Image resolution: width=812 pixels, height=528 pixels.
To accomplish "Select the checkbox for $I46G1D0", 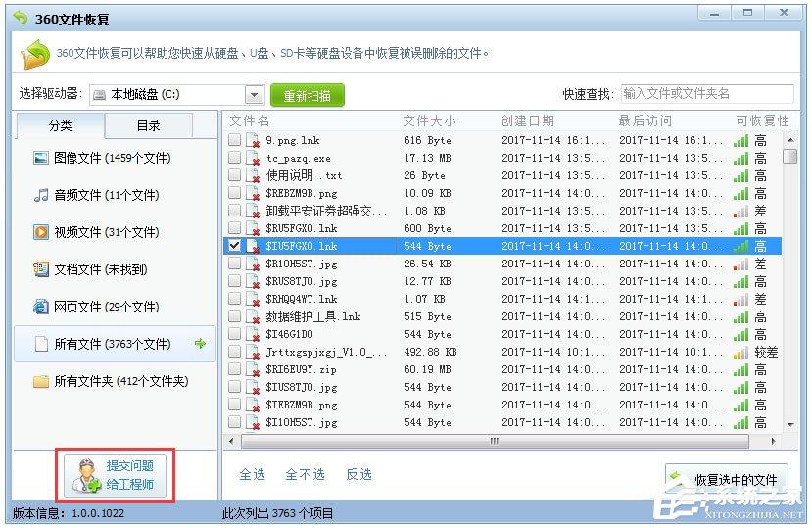I will click(x=235, y=333).
